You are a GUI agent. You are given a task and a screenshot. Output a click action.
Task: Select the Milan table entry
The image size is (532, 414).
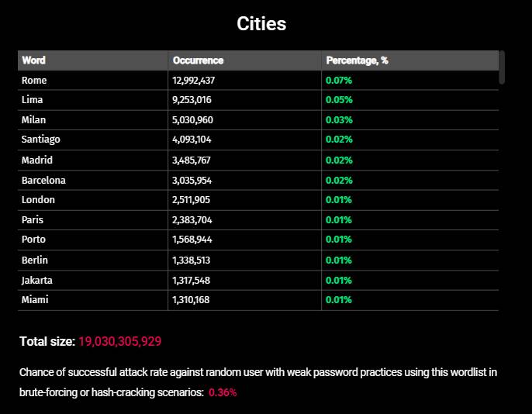click(33, 119)
